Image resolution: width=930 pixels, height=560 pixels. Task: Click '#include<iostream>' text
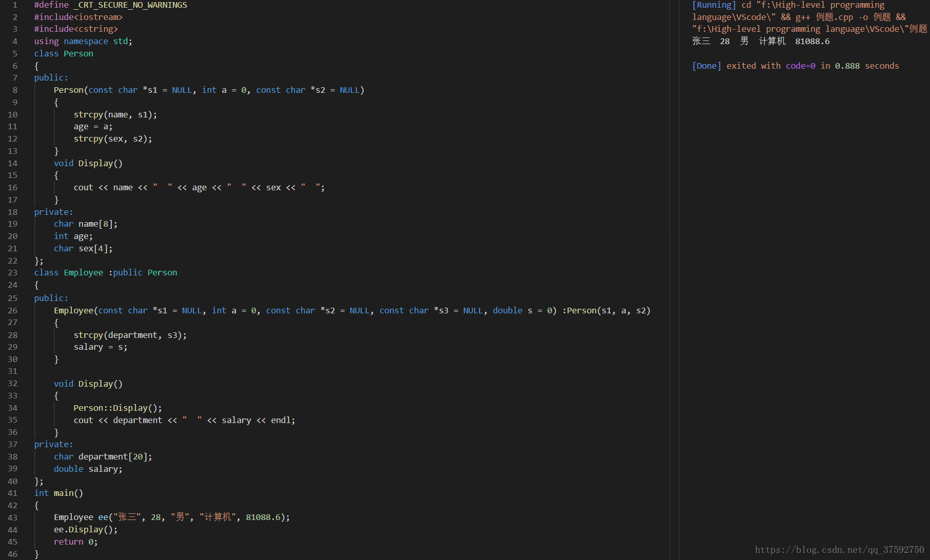[x=78, y=17]
